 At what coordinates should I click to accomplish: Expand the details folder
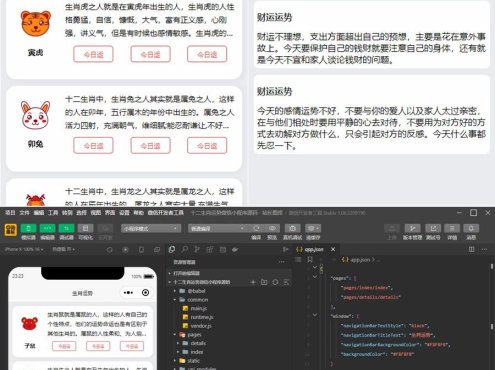point(230,343)
